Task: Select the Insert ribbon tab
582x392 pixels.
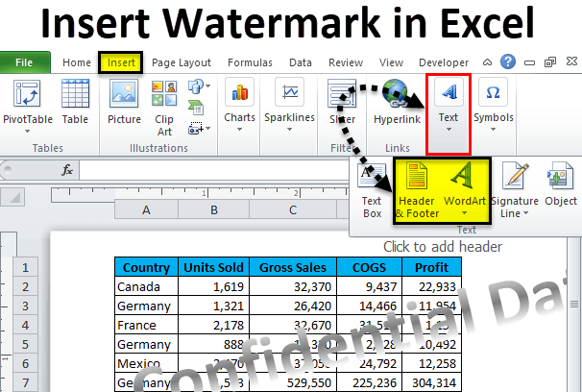Action: coord(121,62)
